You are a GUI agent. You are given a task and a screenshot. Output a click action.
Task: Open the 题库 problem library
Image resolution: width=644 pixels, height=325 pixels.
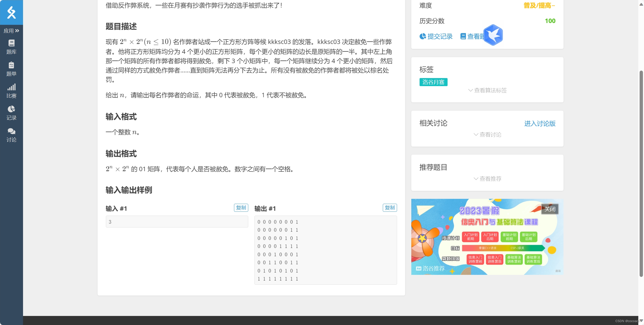(11, 47)
